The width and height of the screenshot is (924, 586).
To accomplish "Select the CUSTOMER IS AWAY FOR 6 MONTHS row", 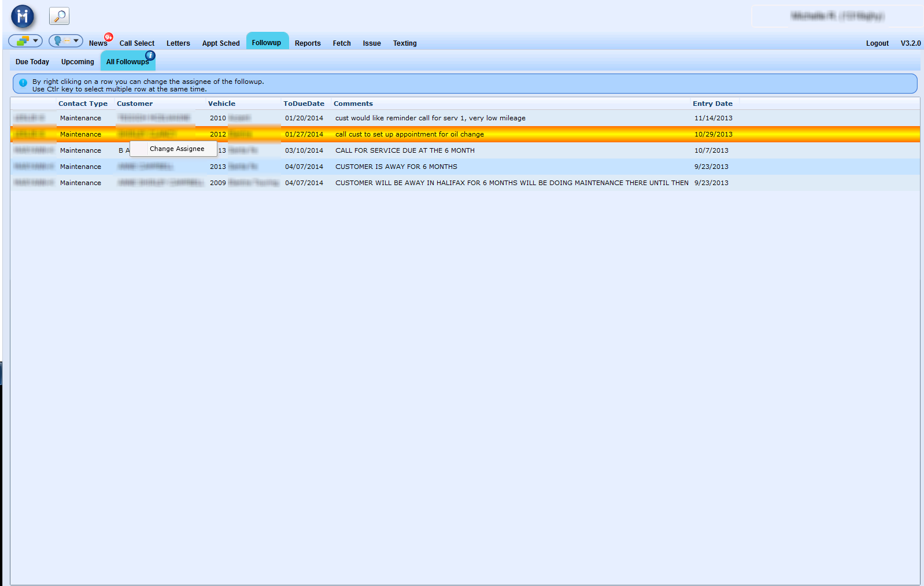I will coord(396,167).
